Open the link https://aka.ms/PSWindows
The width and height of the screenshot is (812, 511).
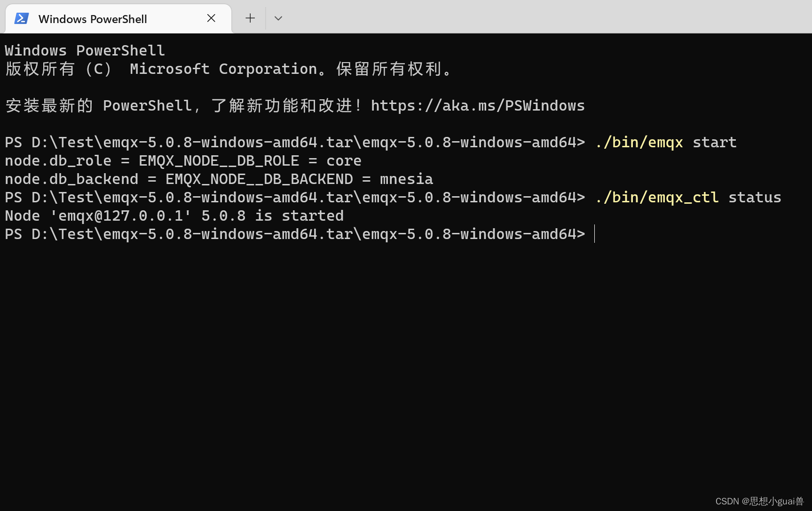pyautogui.click(x=477, y=105)
